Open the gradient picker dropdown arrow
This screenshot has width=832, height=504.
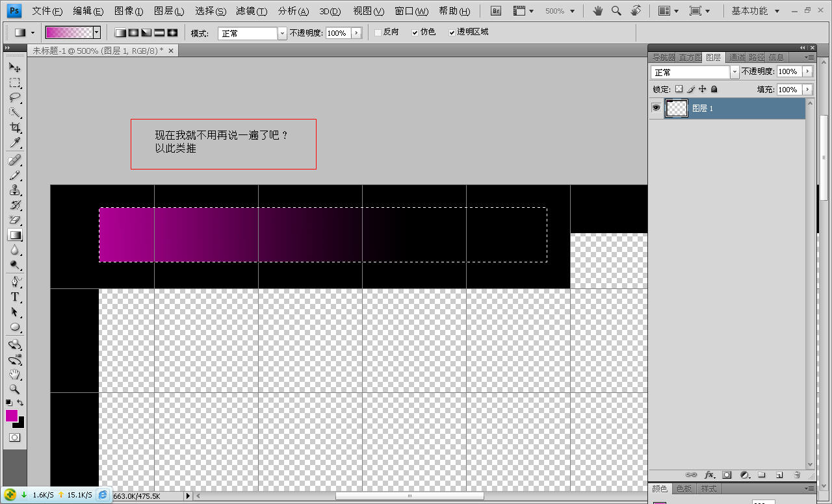[x=97, y=32]
